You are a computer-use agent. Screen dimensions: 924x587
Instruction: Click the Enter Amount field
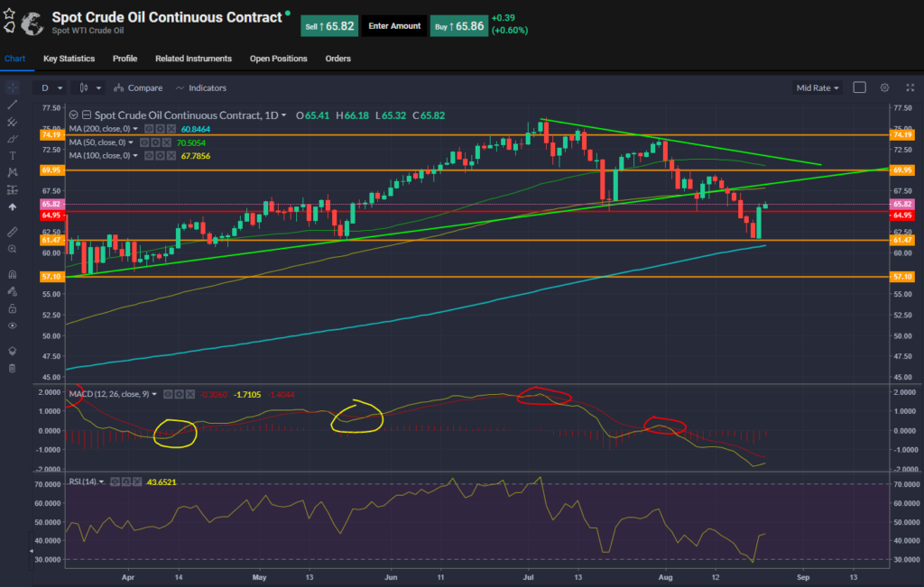click(x=394, y=25)
